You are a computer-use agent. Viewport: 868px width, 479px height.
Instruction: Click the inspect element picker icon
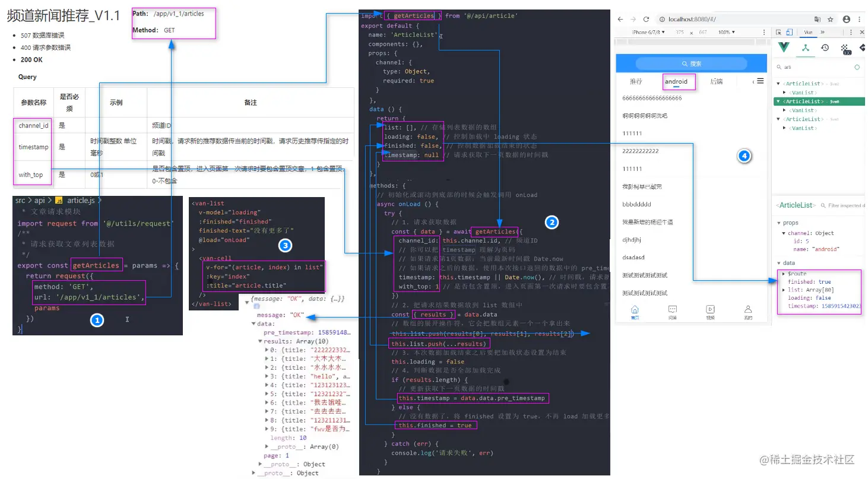point(778,32)
